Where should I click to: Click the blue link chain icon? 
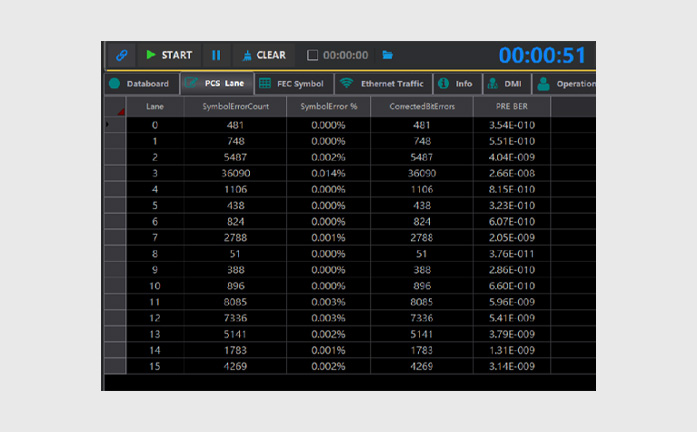(121, 55)
